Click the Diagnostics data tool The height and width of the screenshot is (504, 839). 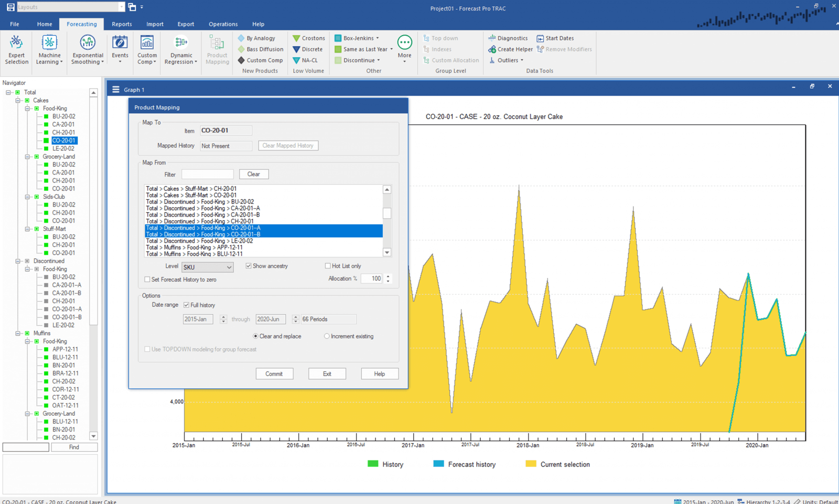click(508, 38)
